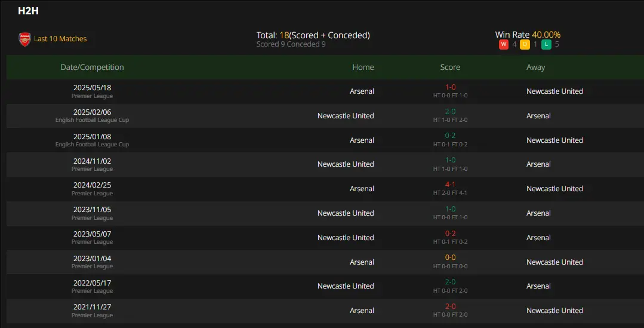Click the Score column header
This screenshot has height=328, width=644.
[x=450, y=67]
